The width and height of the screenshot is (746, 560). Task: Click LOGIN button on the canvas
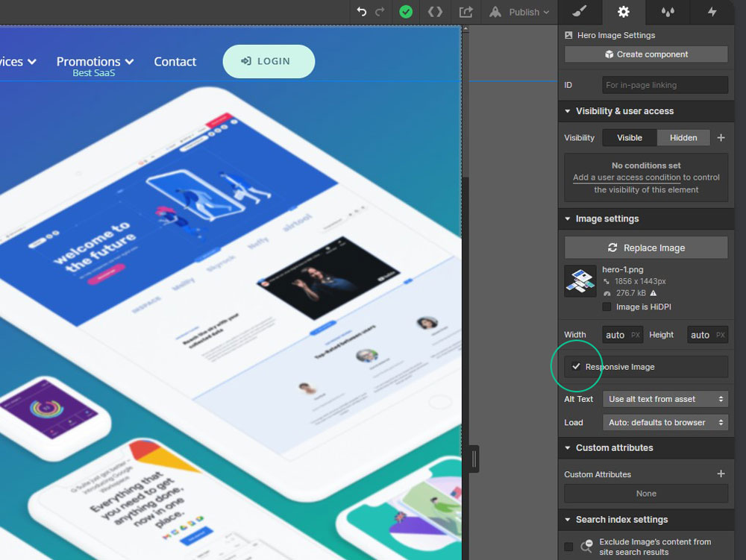tap(269, 61)
